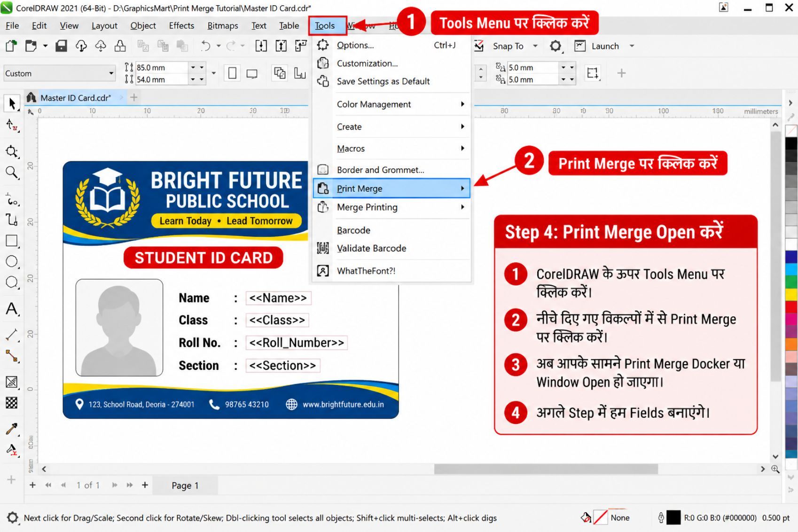
Task: Click Print Merge in Tools menu
Action: click(x=392, y=188)
